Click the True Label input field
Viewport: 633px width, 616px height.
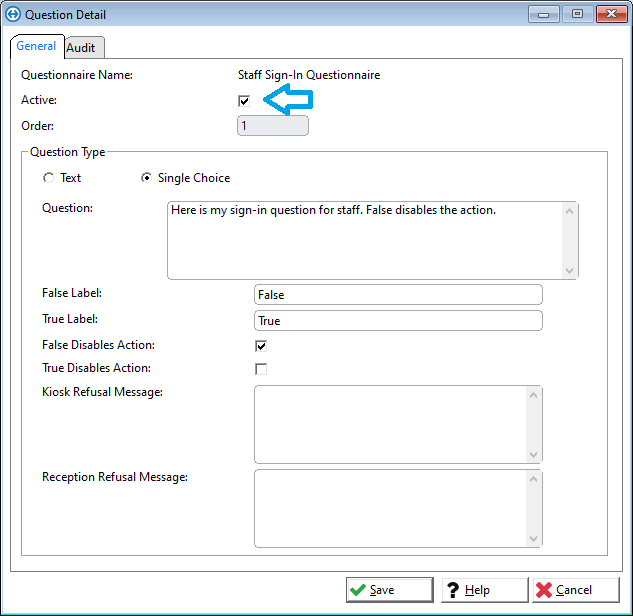point(398,321)
